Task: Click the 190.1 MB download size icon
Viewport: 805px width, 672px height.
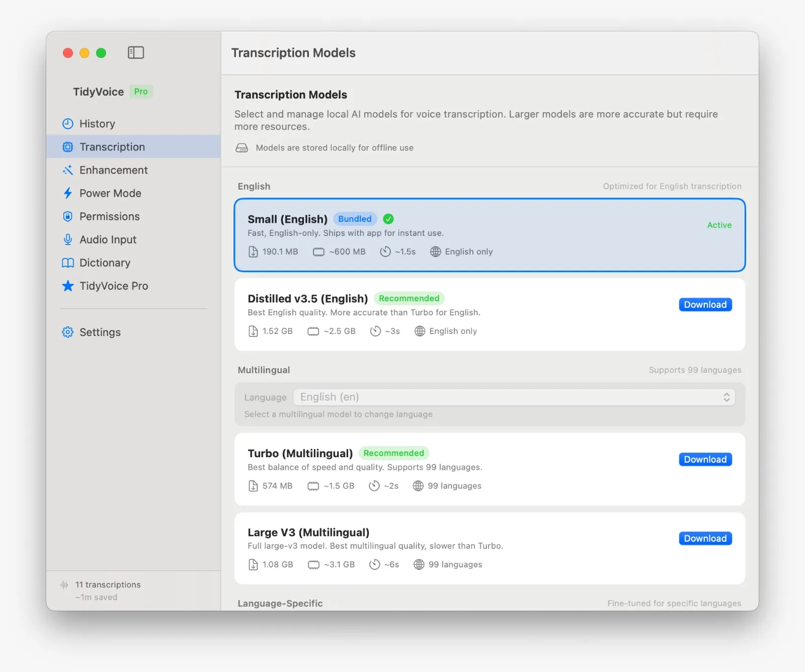Action: [253, 251]
